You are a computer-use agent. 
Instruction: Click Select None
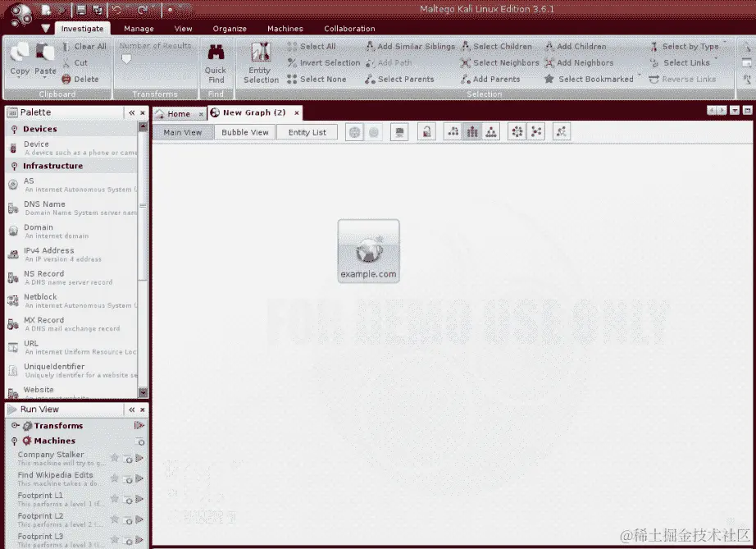[317, 79]
